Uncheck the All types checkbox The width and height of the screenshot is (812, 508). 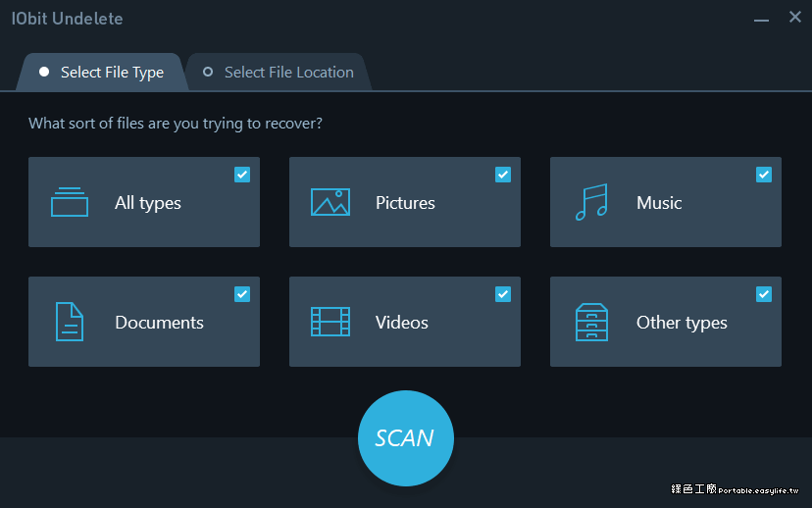242,175
